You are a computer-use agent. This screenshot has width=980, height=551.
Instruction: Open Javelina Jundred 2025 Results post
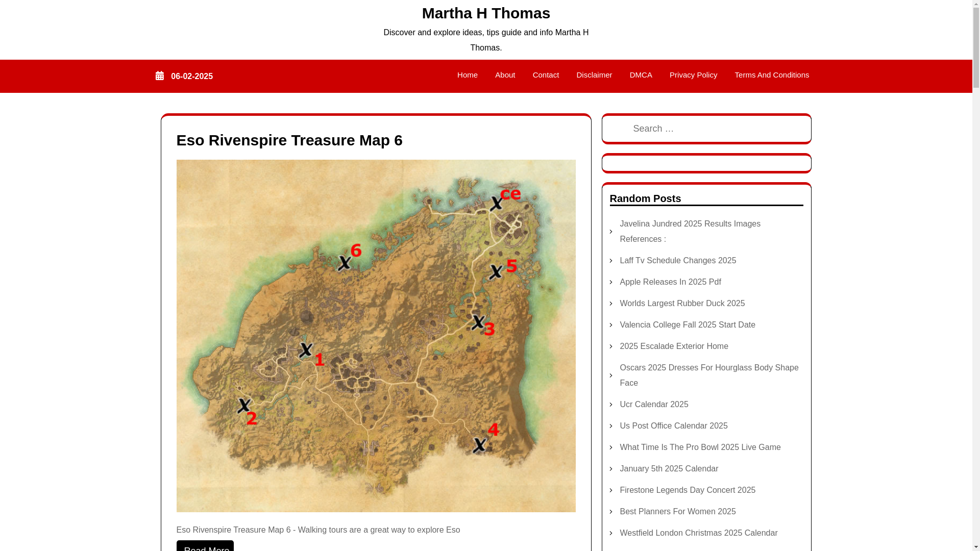(690, 232)
